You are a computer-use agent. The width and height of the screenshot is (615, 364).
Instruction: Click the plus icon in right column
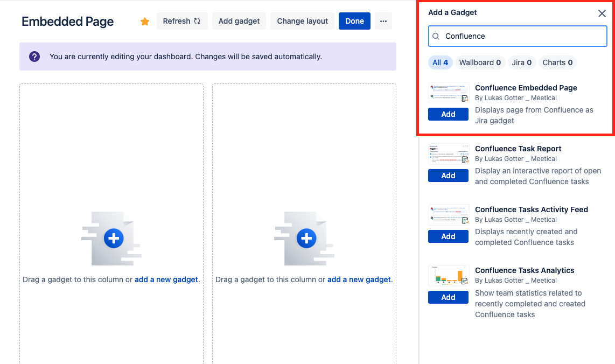[x=306, y=238]
